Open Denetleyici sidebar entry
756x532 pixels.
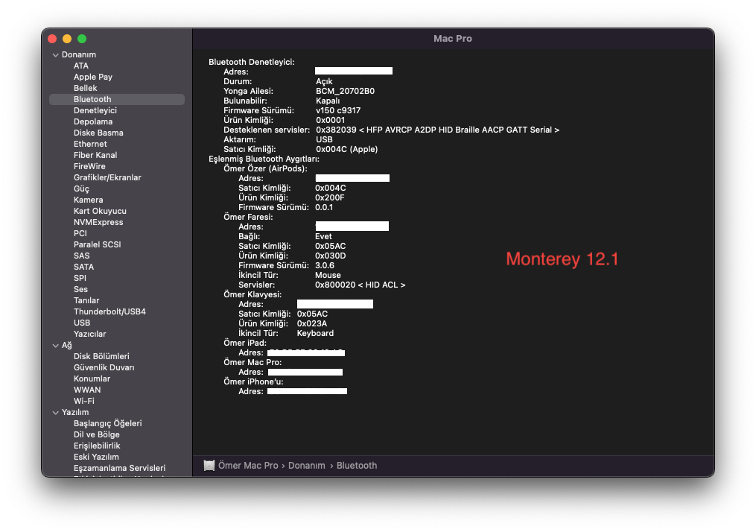point(95,110)
